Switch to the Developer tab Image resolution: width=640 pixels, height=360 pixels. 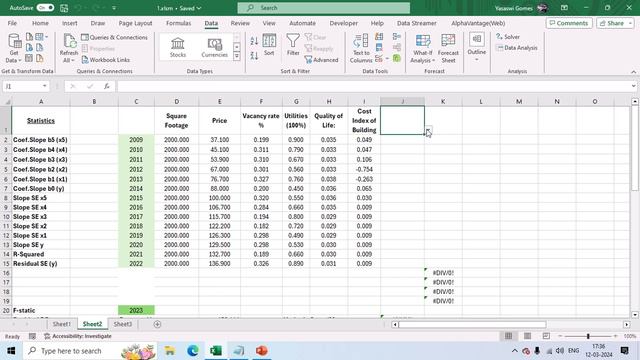[x=343, y=23]
